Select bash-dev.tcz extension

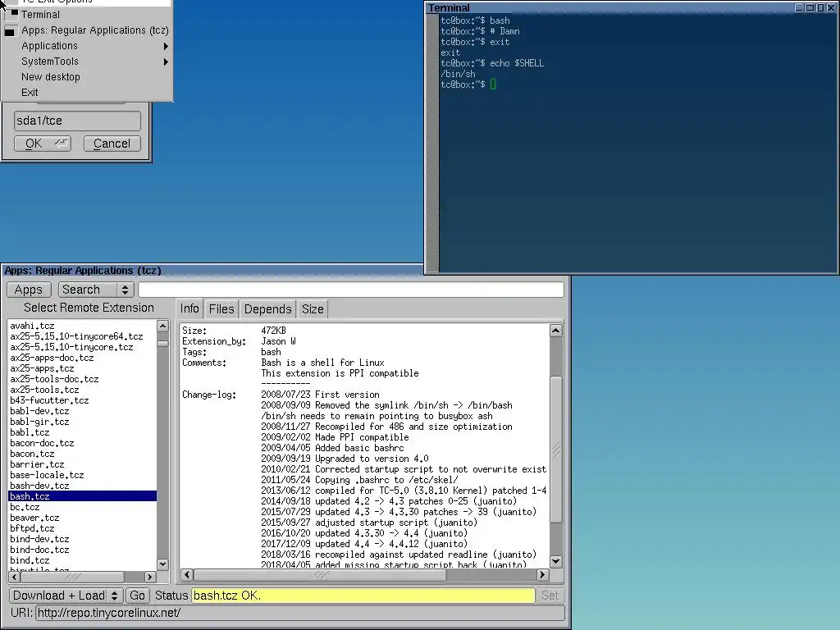[82, 486]
